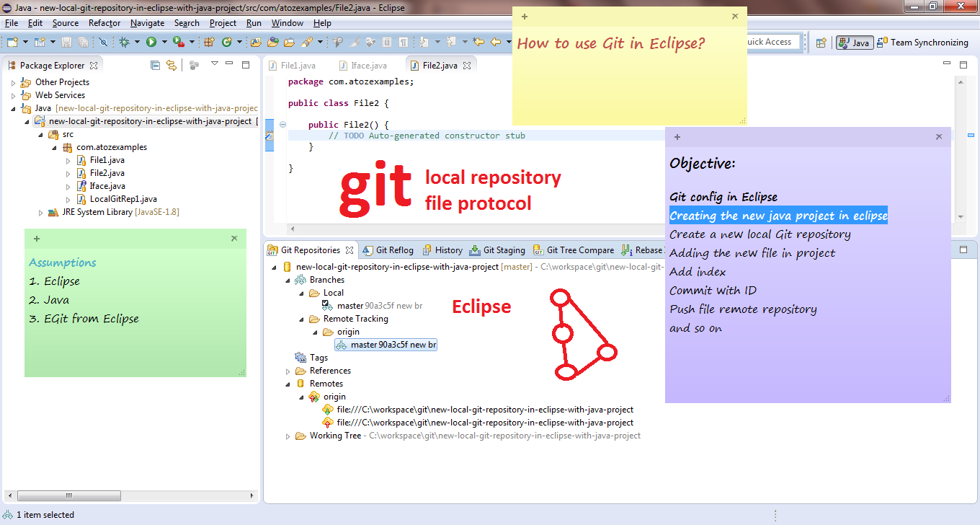Close the green Assumptions sticky note
This screenshot has height=525, width=980.
click(234, 238)
